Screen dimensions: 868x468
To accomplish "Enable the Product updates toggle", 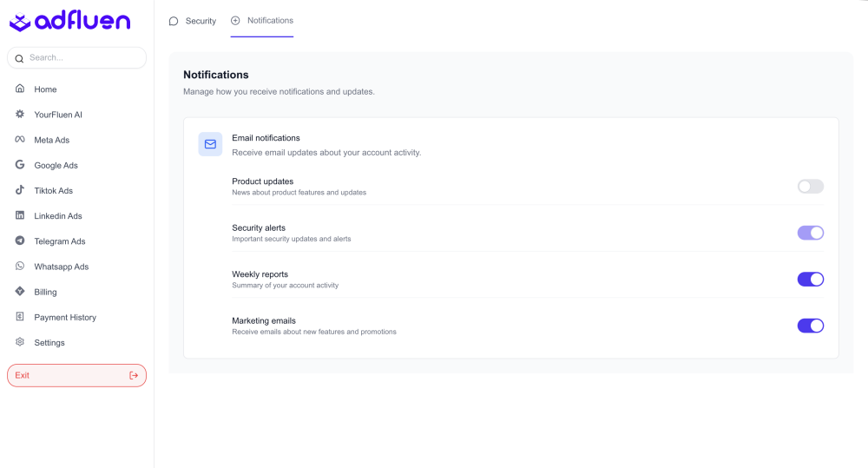I will [810, 187].
